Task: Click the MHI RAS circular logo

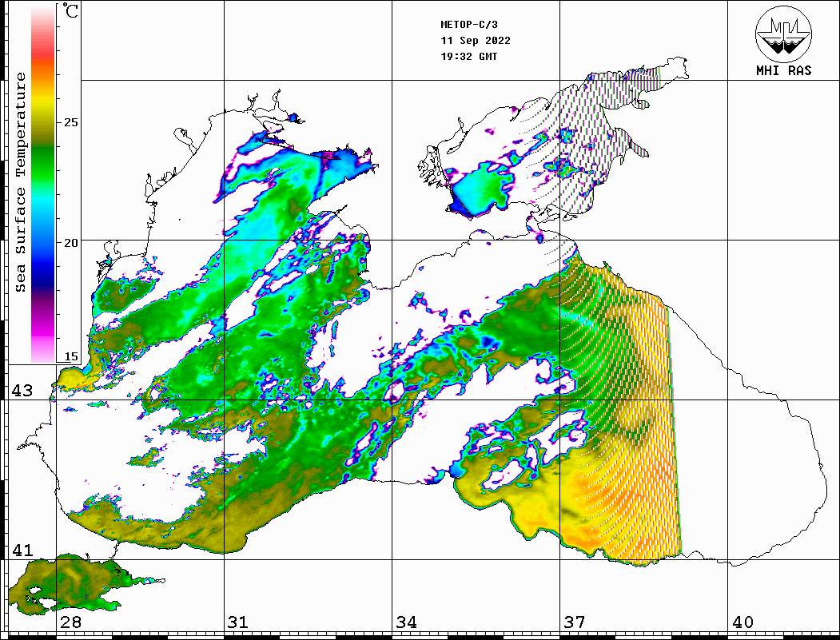Action: 784,34
